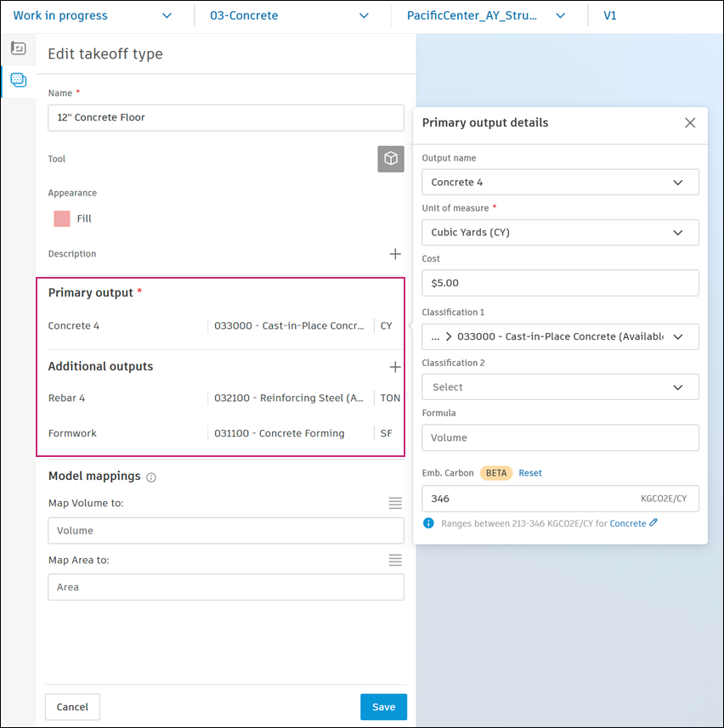Select the takeoff types sidebar icon
The image size is (724, 728).
18,80
